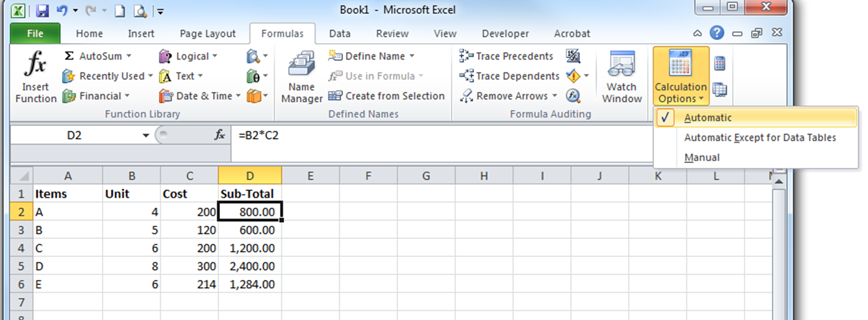Viewport: 868px width, 320px height.
Task: Minimize the workbook window inside Excel
Action: (x=738, y=33)
